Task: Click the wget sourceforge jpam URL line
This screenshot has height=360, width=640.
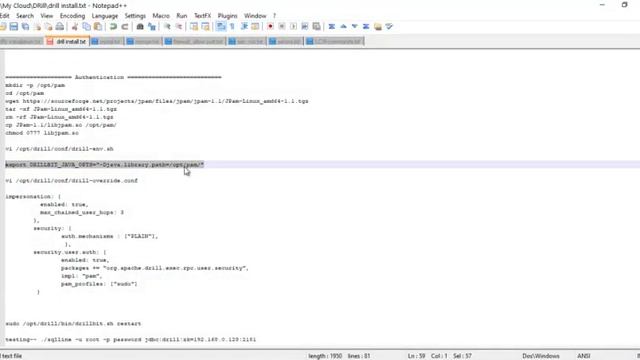Action: point(157,101)
